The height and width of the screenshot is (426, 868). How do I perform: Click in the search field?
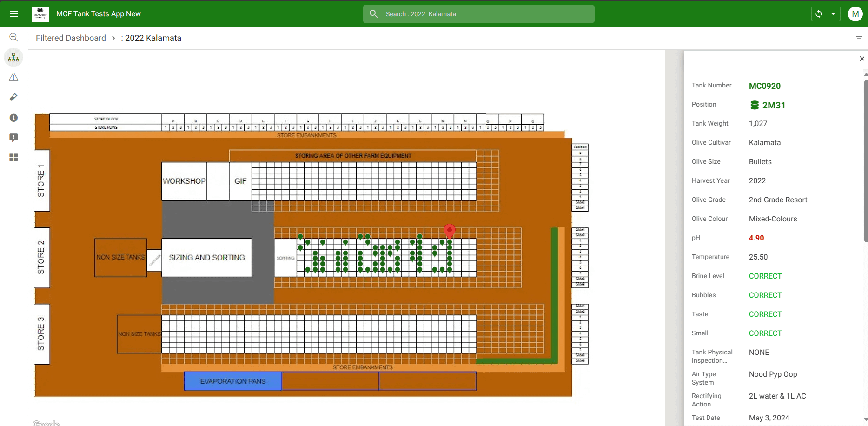[484, 14]
